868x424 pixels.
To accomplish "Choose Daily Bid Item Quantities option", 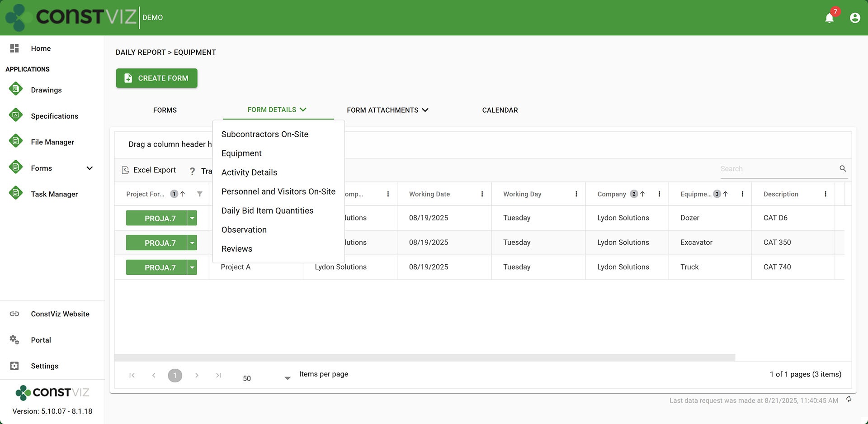I will (267, 211).
